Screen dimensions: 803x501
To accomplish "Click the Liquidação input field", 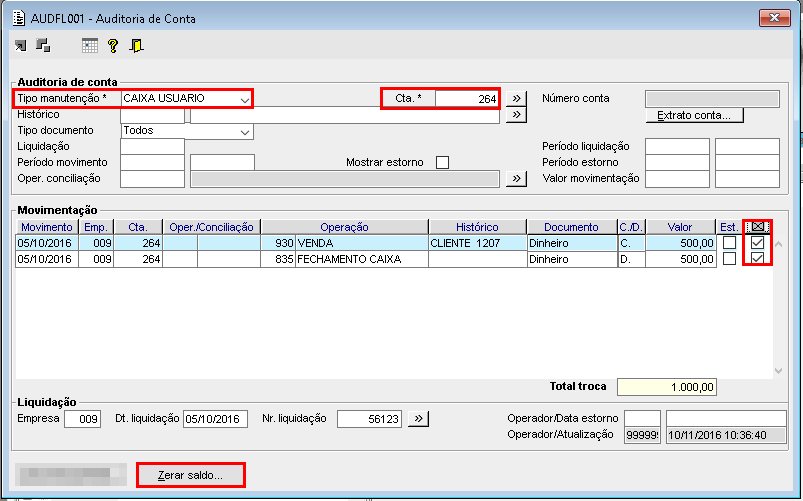I will pos(152,147).
